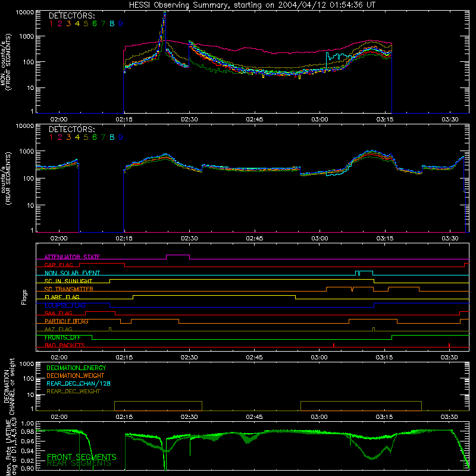Image resolution: width=476 pixels, height=476 pixels.
Task: Click the 0.92 tick on livetime axis
Action: pos(27,461)
